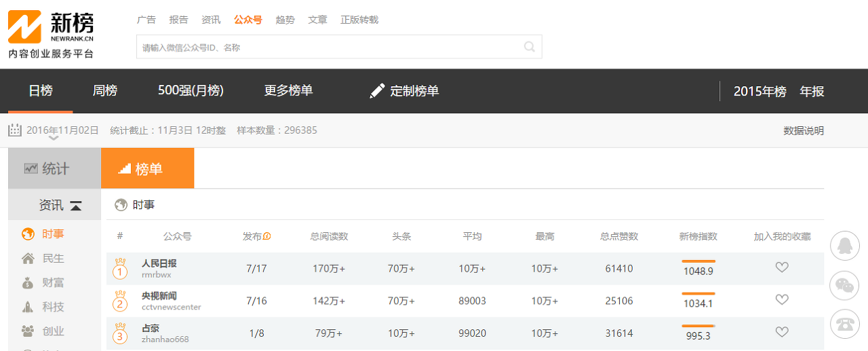Select 科技 in the sidebar

point(53,307)
